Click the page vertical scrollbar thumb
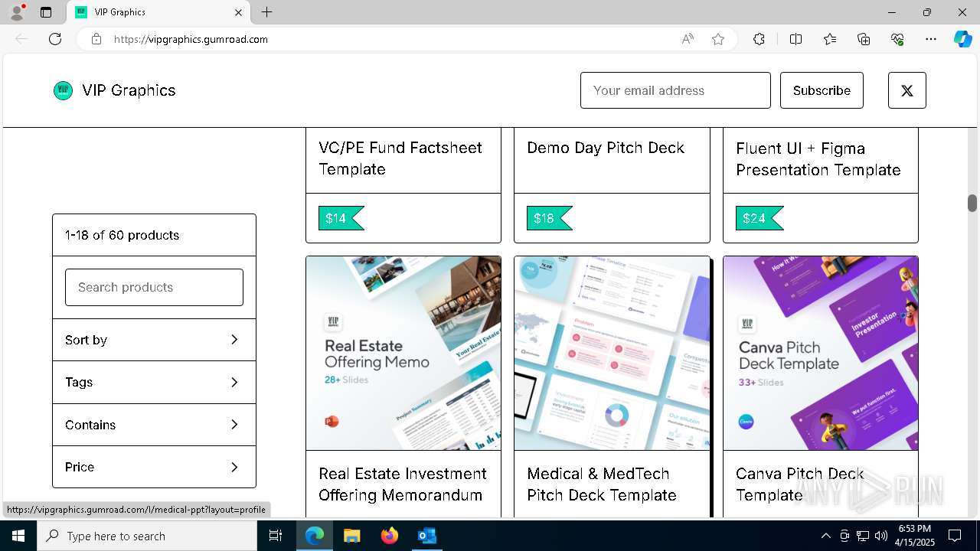 [x=972, y=203]
